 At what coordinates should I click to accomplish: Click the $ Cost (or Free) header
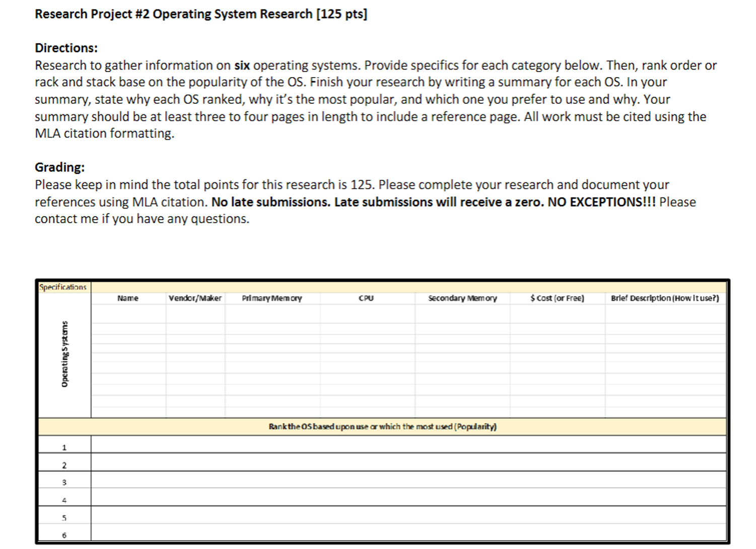pyautogui.click(x=557, y=298)
